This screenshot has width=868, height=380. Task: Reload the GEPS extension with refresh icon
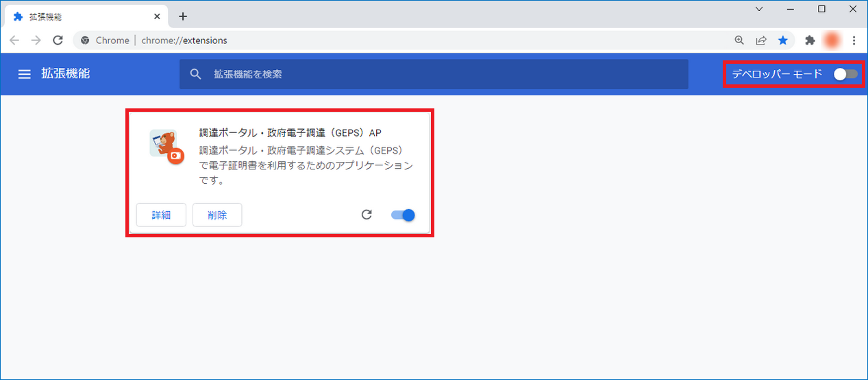367,215
